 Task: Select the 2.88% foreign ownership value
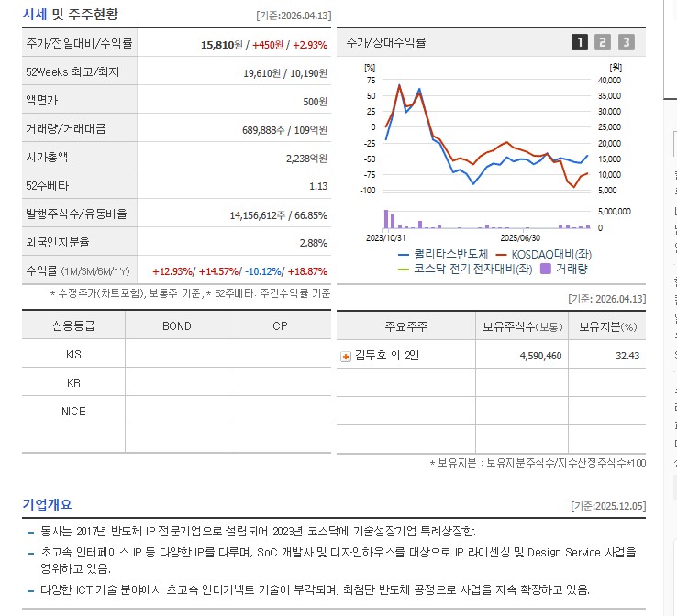[314, 243]
